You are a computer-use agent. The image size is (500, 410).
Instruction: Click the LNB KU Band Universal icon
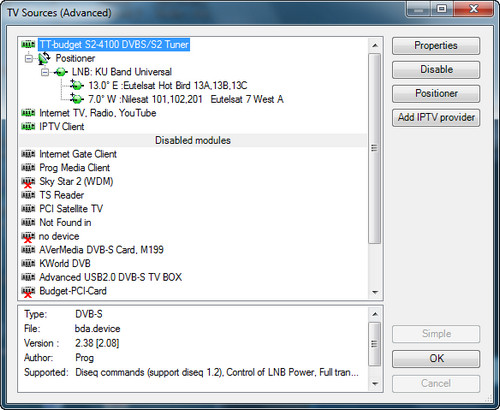point(60,72)
